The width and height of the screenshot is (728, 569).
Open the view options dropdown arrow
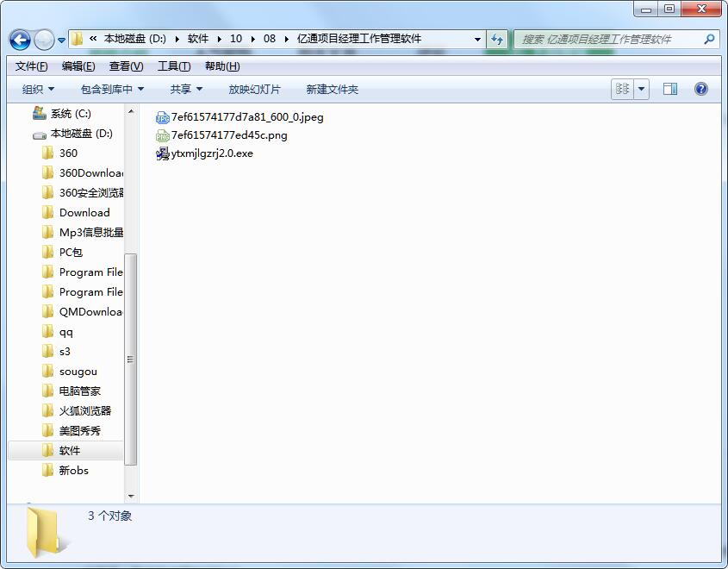click(641, 89)
